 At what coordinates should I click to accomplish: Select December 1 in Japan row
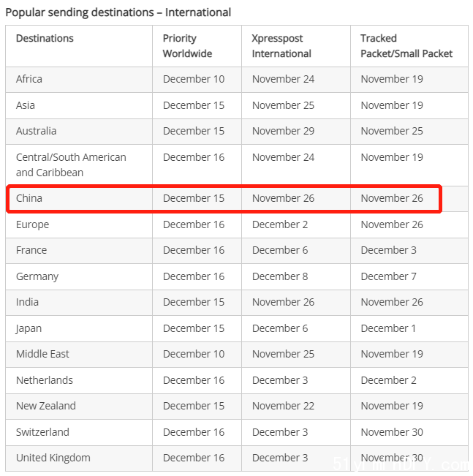(388, 328)
